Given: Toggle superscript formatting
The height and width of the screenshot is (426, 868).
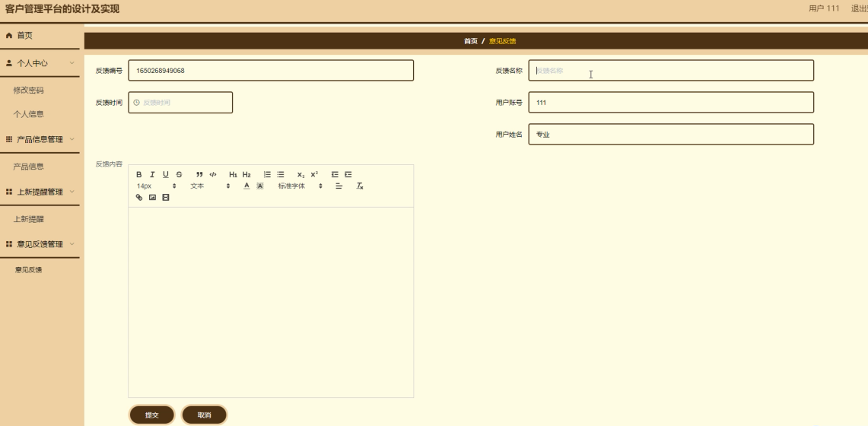Looking at the screenshot, I should pos(314,175).
